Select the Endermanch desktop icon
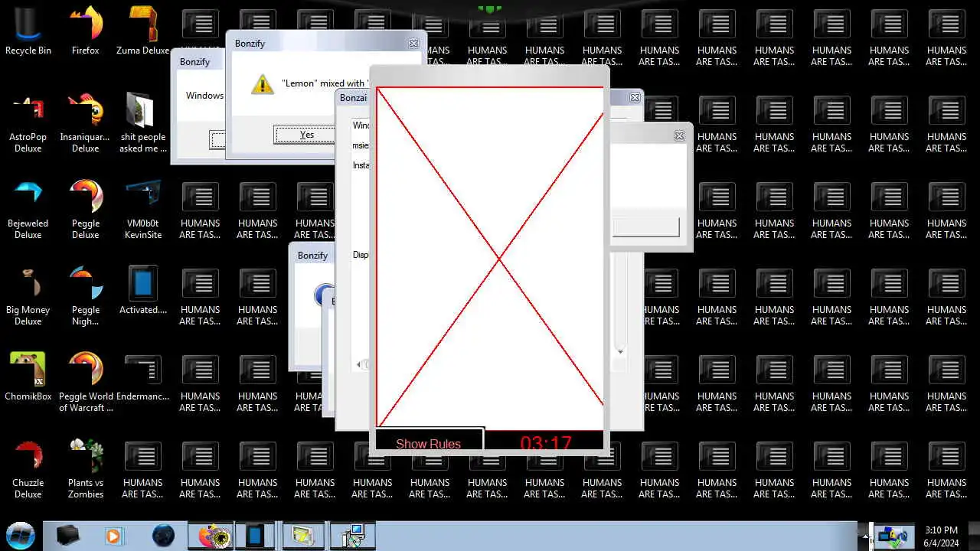Image resolution: width=980 pixels, height=551 pixels. 143,376
